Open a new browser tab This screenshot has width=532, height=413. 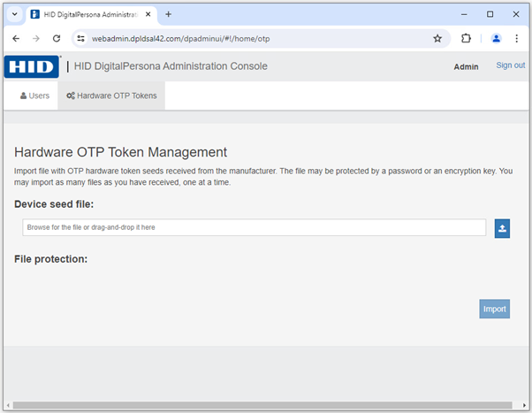169,14
